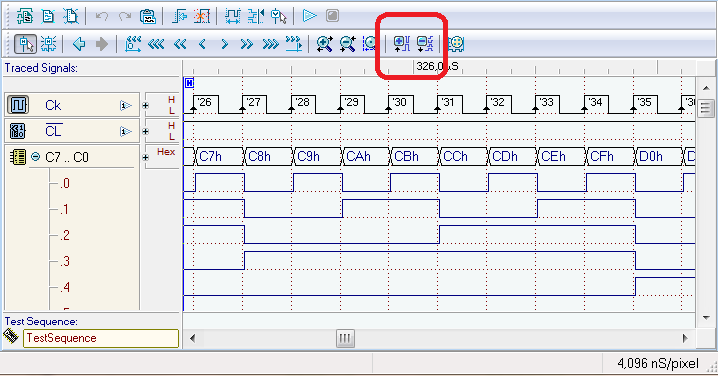Collapse the C7..C0 bus group
This screenshot has height=376, width=718.
(35, 157)
